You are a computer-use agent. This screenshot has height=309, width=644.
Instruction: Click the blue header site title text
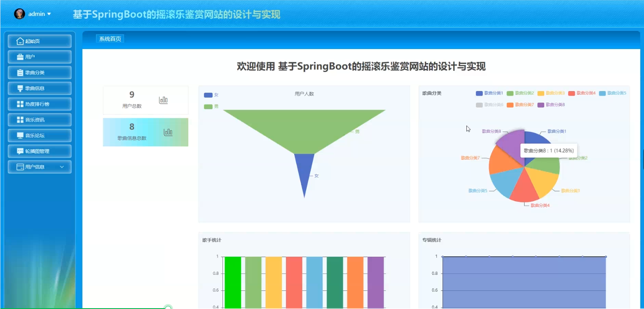pos(176,14)
